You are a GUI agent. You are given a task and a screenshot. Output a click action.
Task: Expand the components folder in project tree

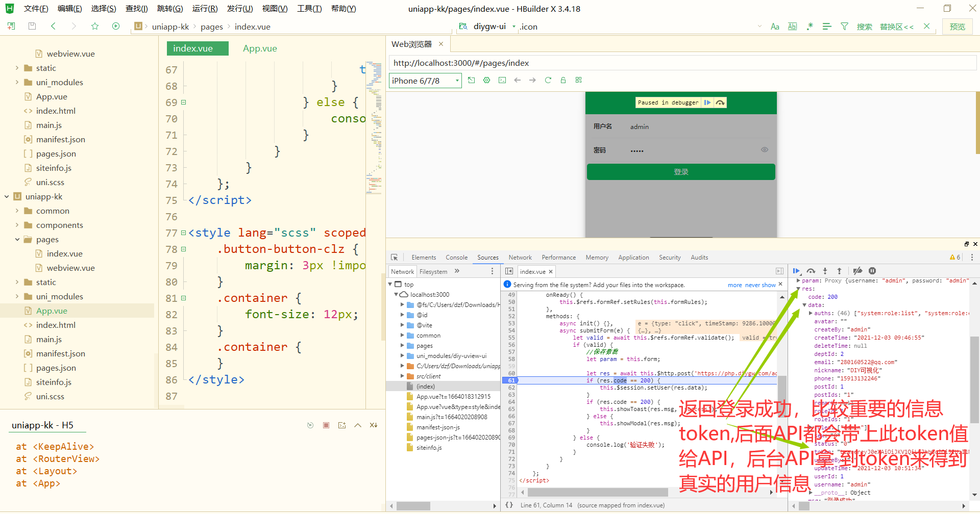[x=17, y=225]
